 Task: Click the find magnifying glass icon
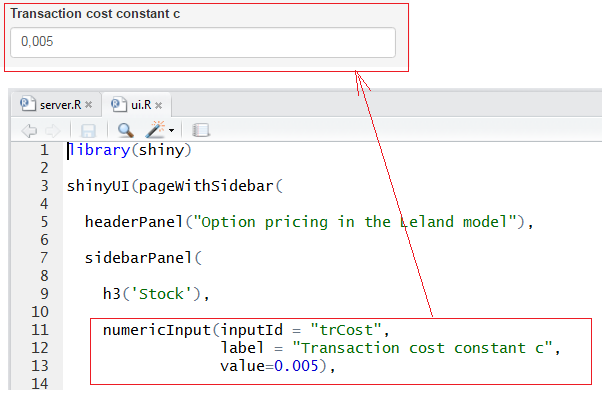[x=126, y=130]
